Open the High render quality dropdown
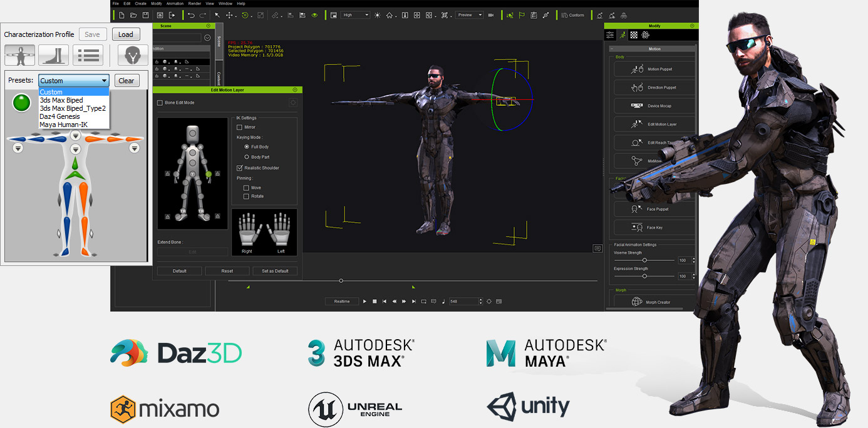The width and height of the screenshot is (868, 428). (354, 14)
